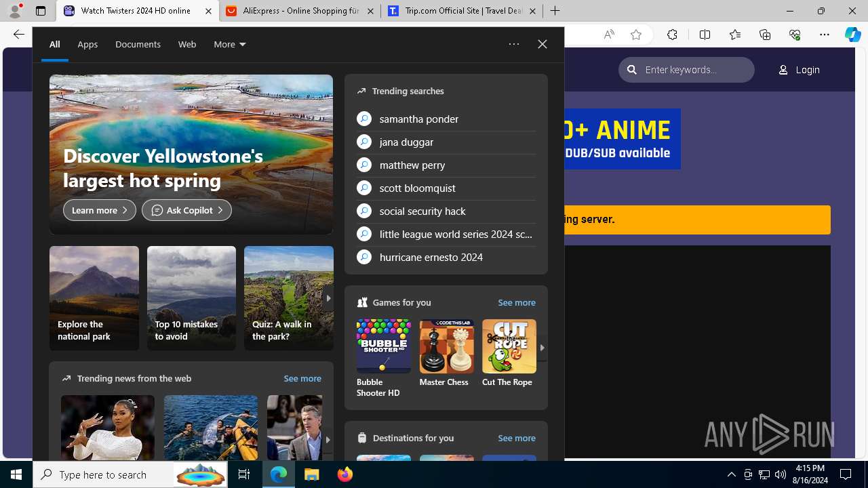
Task: Open the volume control in tray
Action: pos(781,474)
